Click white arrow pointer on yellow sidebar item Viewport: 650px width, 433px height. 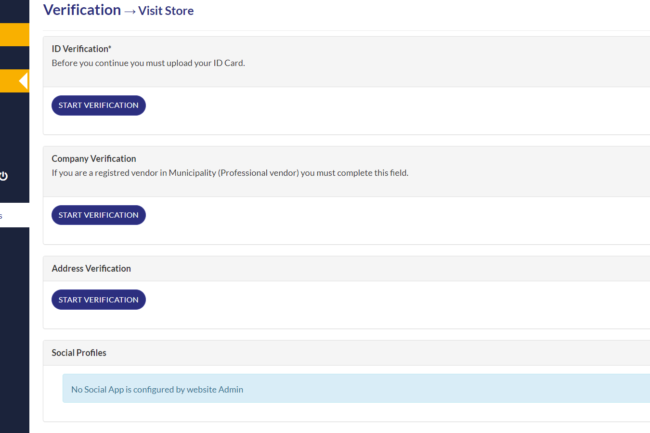pos(23,81)
